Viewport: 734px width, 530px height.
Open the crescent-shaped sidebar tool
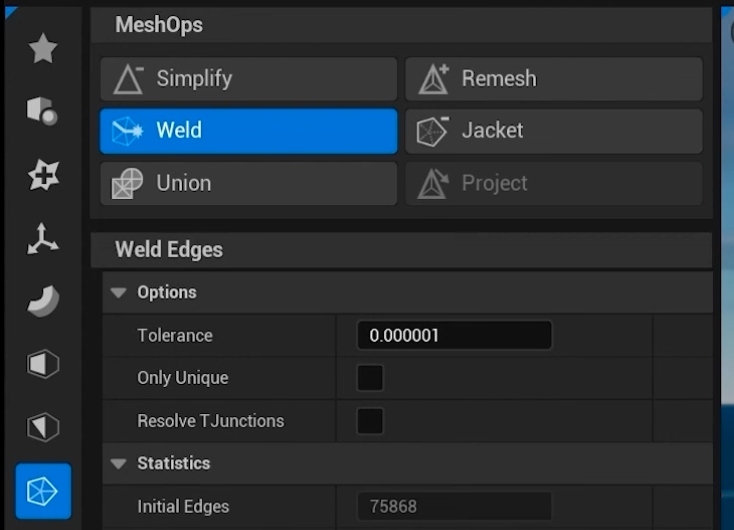pyautogui.click(x=43, y=301)
